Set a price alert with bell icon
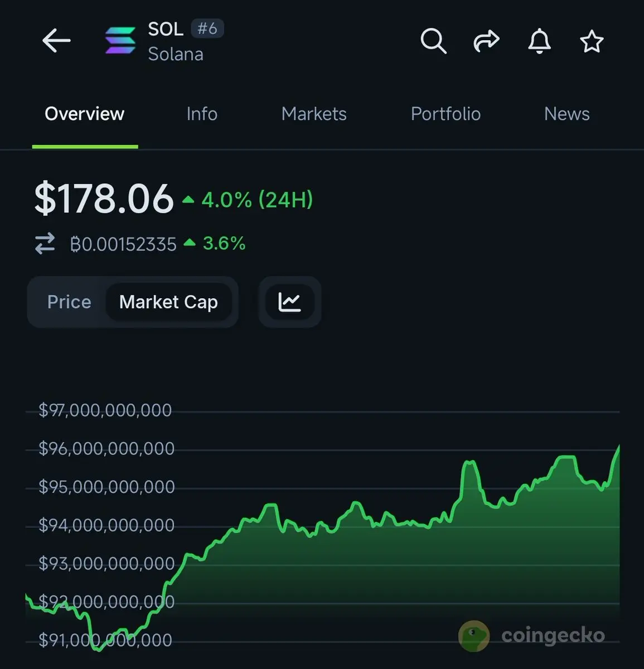This screenshot has width=644, height=669. [x=539, y=41]
